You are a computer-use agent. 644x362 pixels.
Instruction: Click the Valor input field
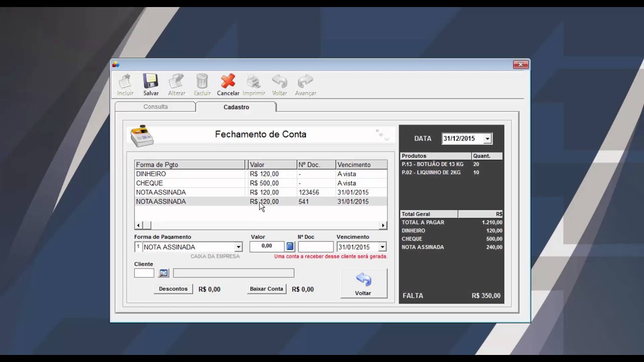pos(267,246)
